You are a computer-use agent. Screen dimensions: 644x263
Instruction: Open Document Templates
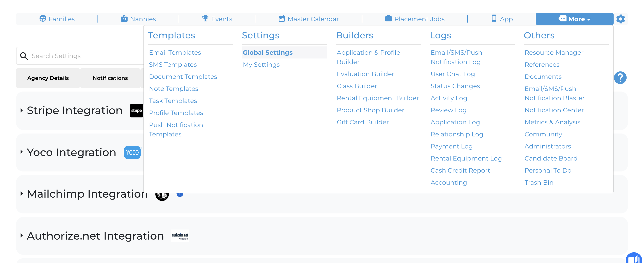[x=183, y=77]
